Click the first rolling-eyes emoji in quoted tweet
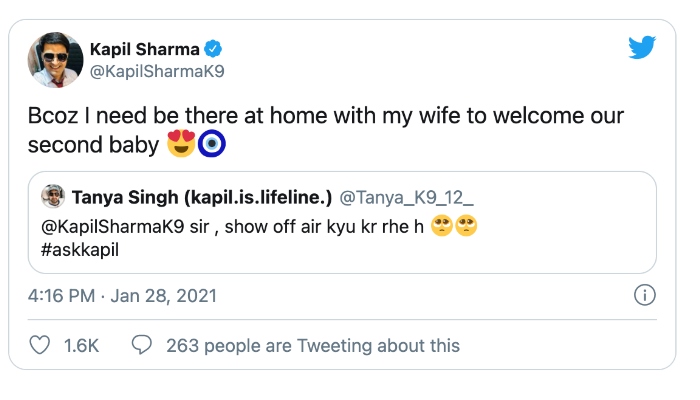The image size is (700, 400). [x=441, y=226]
